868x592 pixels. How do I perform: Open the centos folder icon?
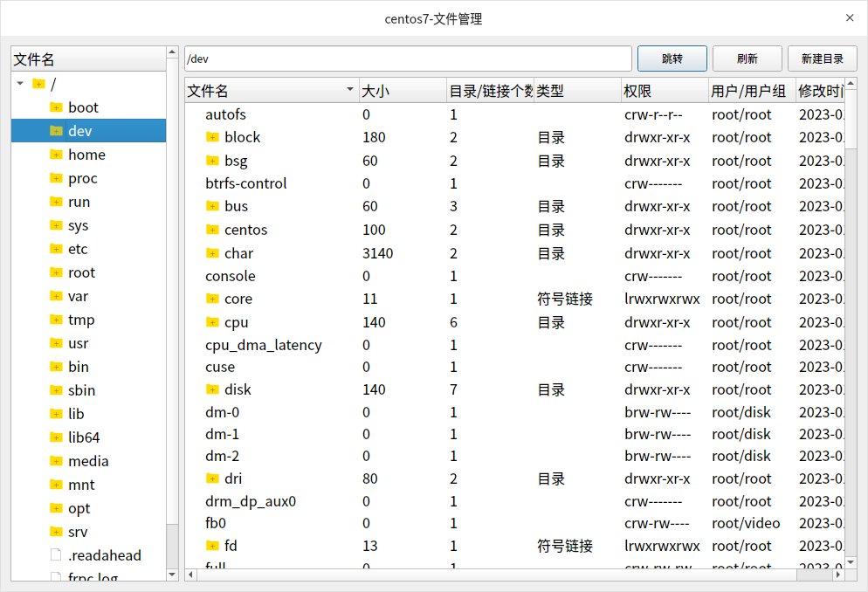pyautogui.click(x=213, y=230)
